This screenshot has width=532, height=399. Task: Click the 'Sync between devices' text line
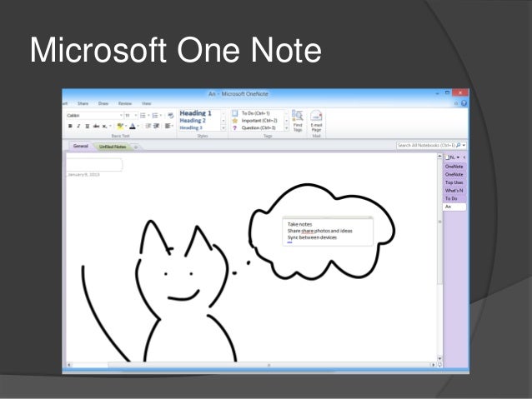(312, 237)
